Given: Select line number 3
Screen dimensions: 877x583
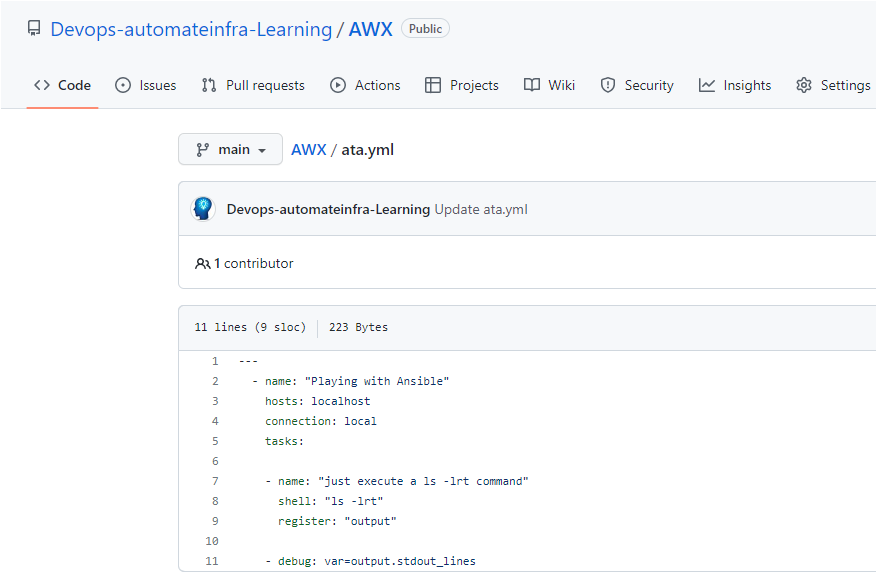Looking at the screenshot, I should [x=215, y=401].
